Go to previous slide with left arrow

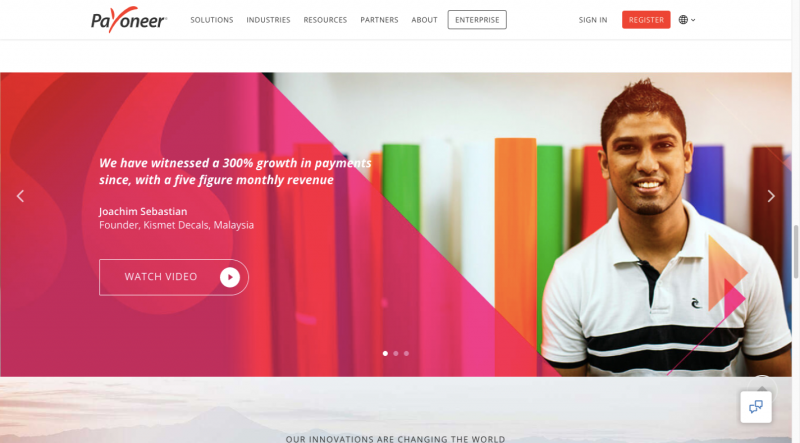point(20,196)
